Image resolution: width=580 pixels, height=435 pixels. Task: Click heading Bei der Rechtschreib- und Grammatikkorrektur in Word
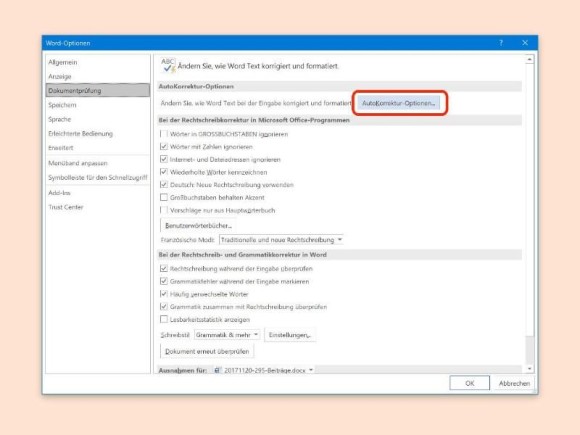pyautogui.click(x=243, y=255)
